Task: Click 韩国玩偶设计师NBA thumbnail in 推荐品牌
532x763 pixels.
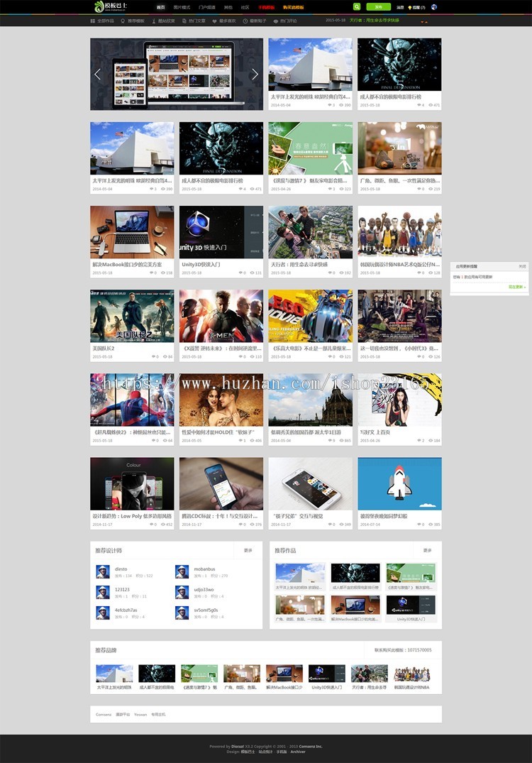Action: point(412,674)
